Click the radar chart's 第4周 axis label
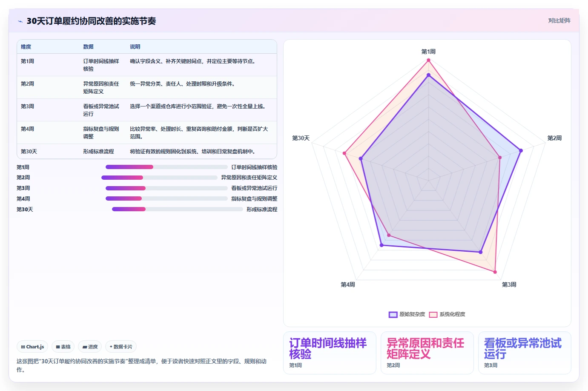The image size is (588, 391). pyautogui.click(x=348, y=285)
